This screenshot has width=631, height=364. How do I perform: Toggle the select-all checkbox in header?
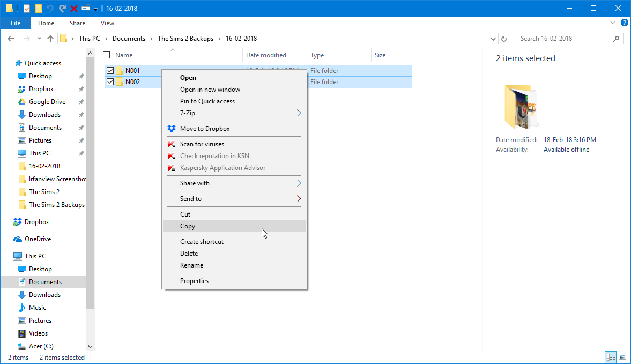pos(107,55)
